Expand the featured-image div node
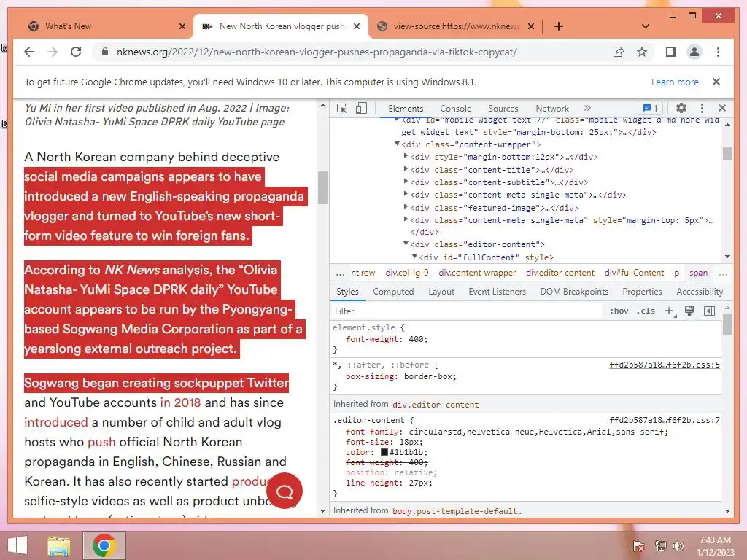 tap(406, 206)
